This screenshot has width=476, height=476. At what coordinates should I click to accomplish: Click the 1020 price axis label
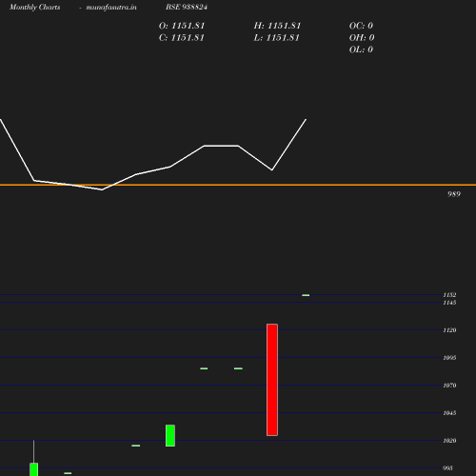coord(449,441)
